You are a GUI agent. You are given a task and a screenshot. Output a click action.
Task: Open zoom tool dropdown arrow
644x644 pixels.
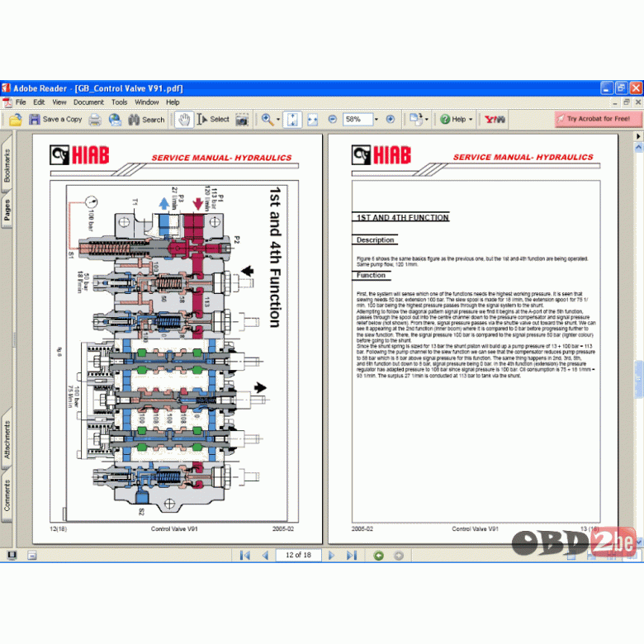(x=278, y=120)
